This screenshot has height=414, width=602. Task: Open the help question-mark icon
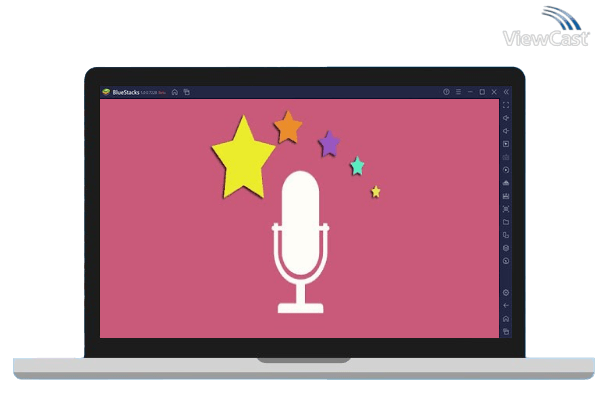[x=446, y=92]
